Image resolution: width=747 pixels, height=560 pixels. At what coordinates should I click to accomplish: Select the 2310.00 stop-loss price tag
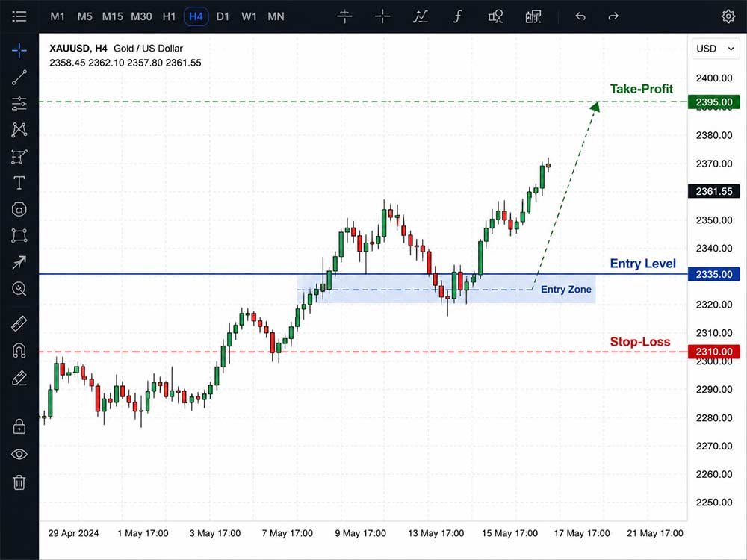point(713,352)
